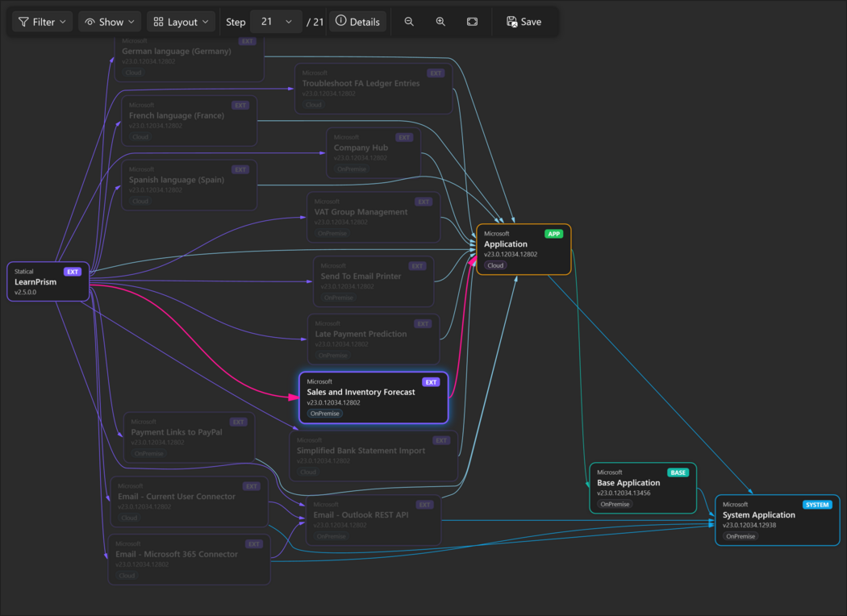
Task: Click the total steps '/ 21' label
Action: [x=315, y=22]
